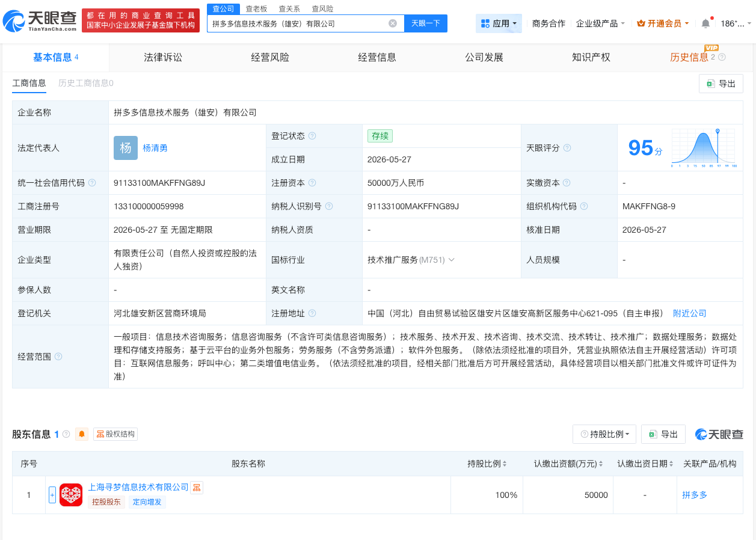This screenshot has height=540, width=756.
Task: Expand the 国标行业 技术推广服务 chevron
Action: (451, 260)
